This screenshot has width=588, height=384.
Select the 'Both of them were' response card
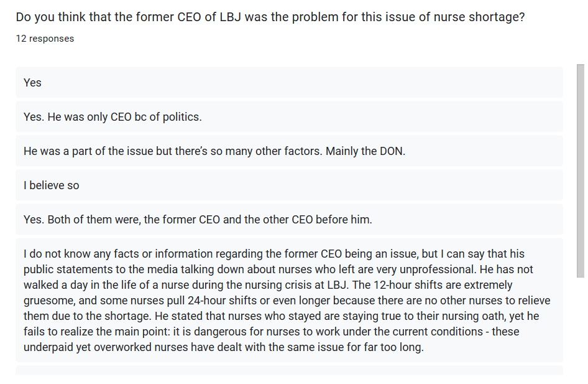[289, 219]
